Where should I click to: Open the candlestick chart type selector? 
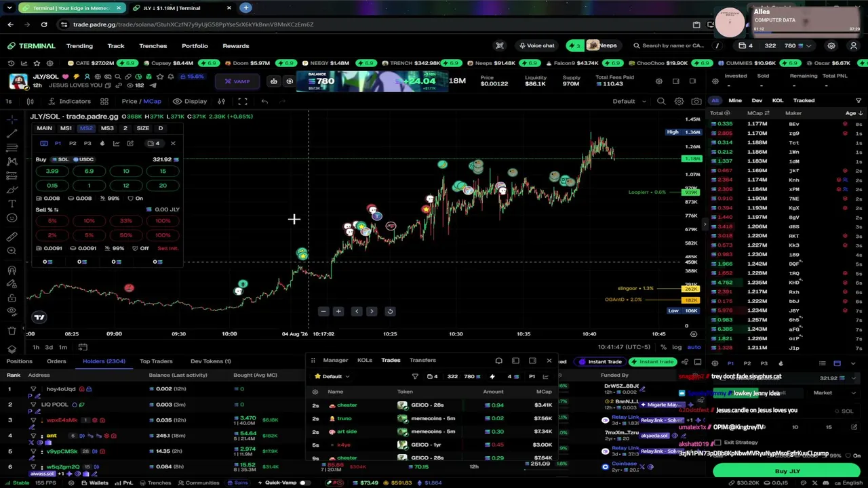click(x=30, y=102)
